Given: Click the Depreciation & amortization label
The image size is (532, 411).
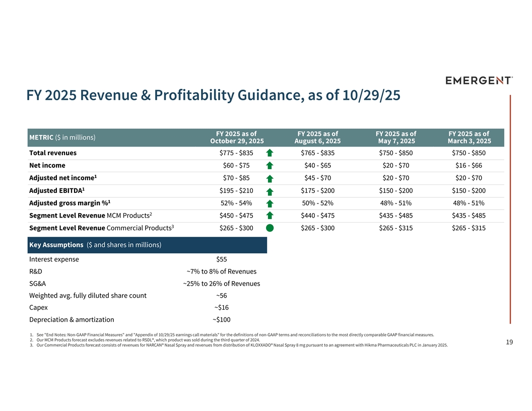Looking at the screenshot, I should coord(72,319).
